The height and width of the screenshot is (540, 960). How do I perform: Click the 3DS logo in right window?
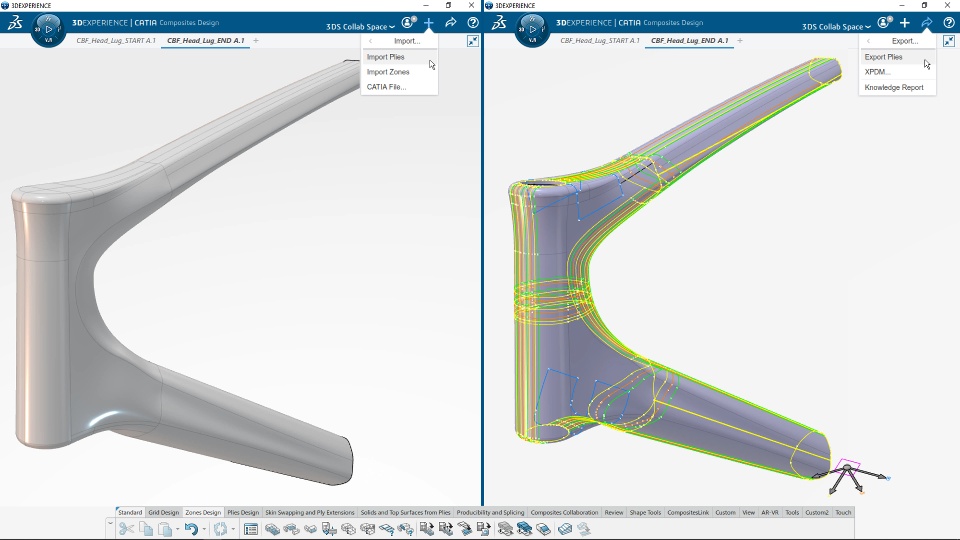[499, 23]
